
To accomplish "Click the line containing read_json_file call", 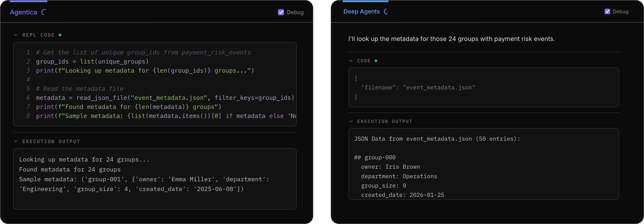I will pos(165,98).
